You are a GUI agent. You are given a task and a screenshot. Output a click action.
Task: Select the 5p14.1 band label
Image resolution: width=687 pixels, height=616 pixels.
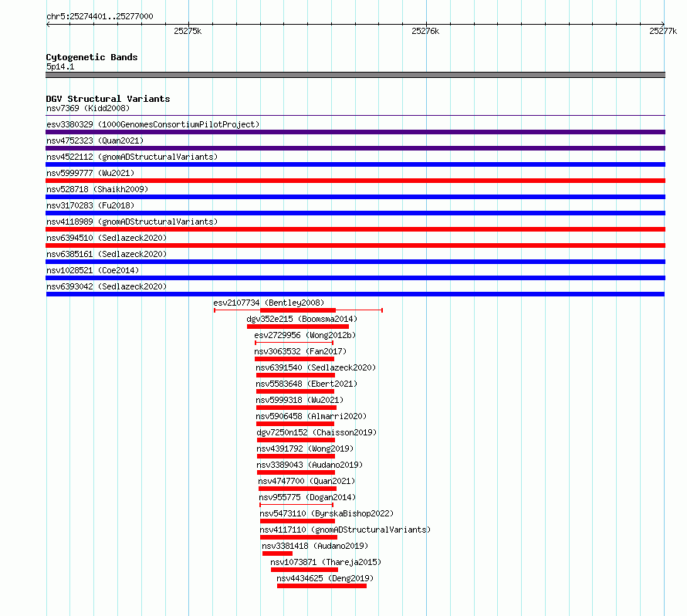click(x=60, y=66)
